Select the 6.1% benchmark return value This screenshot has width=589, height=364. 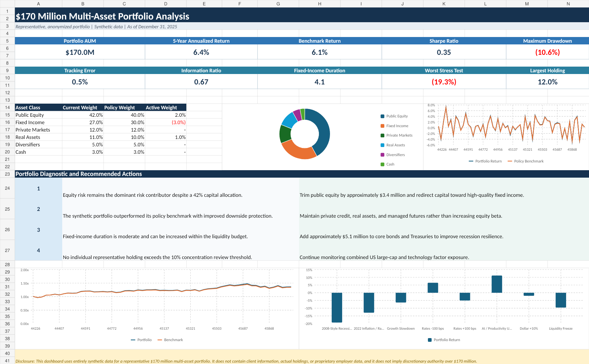pos(320,52)
